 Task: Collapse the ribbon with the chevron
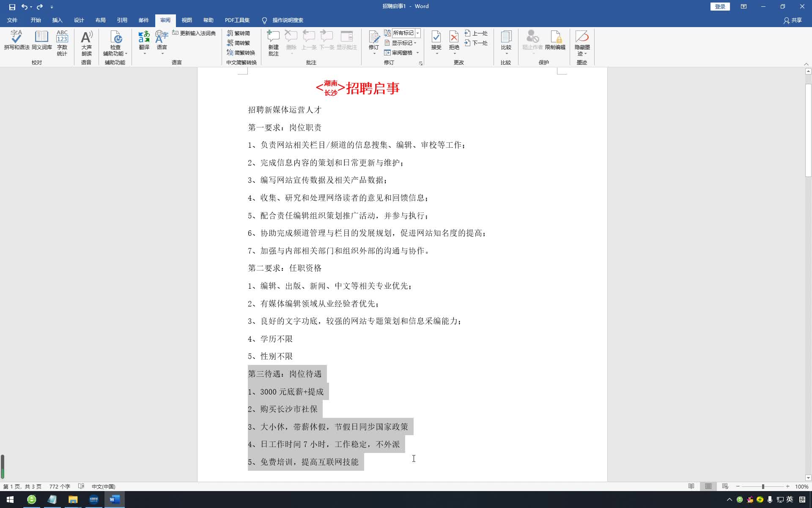pos(806,64)
